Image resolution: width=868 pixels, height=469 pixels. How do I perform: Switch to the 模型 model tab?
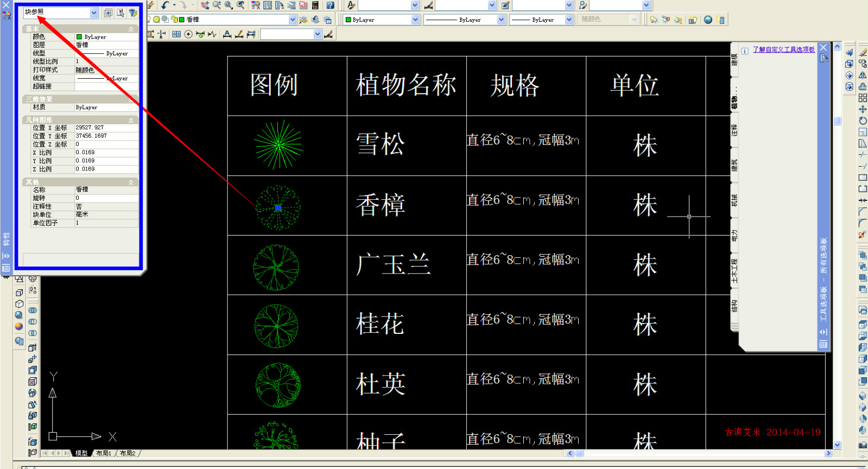coord(81,453)
